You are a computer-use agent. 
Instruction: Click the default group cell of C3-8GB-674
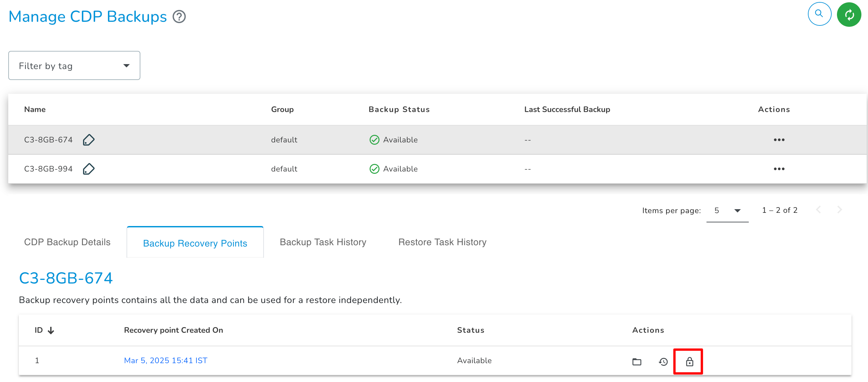(x=284, y=139)
